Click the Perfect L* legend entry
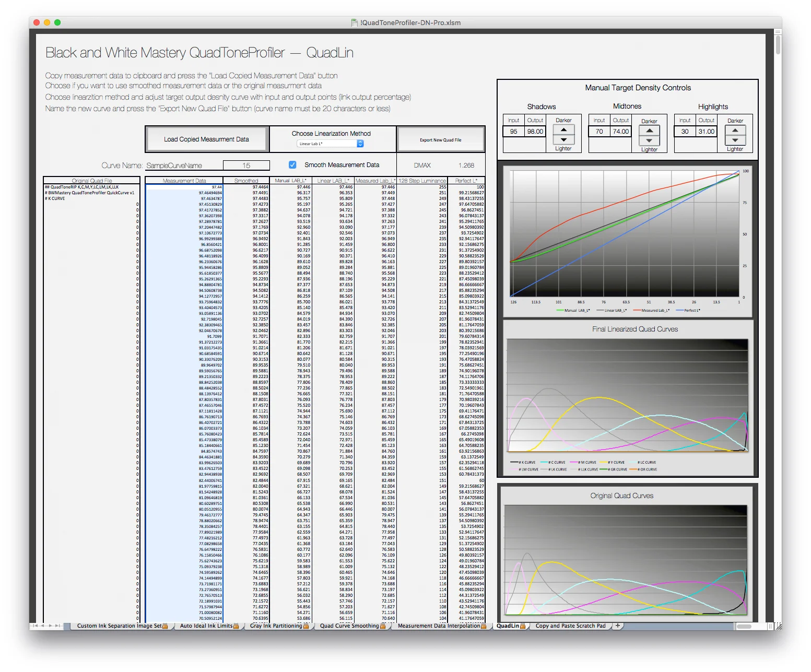Screen dimensions: 811x672 click(688, 310)
